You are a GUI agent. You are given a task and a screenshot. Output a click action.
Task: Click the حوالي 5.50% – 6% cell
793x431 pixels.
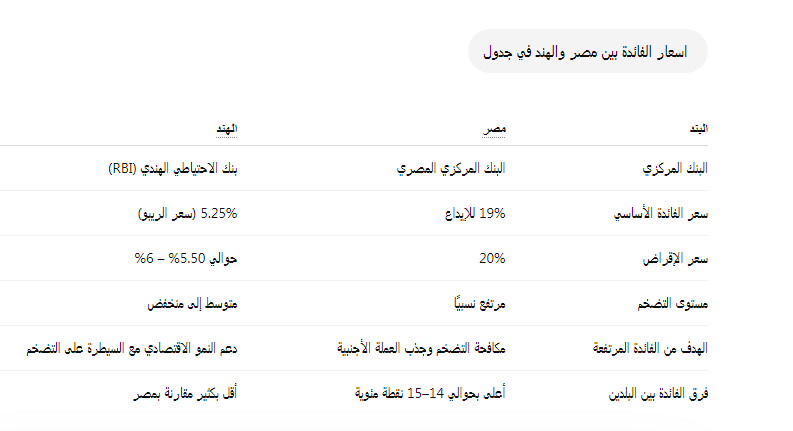tap(186, 258)
